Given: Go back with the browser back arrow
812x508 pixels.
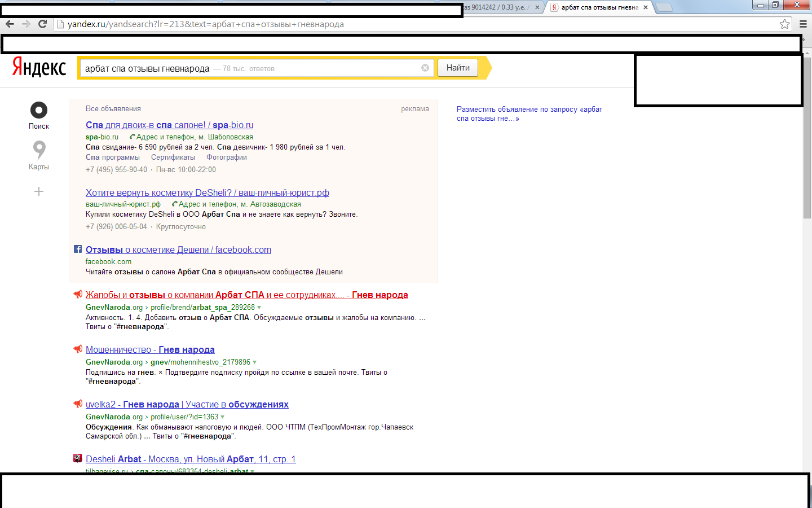Looking at the screenshot, I should [10, 24].
